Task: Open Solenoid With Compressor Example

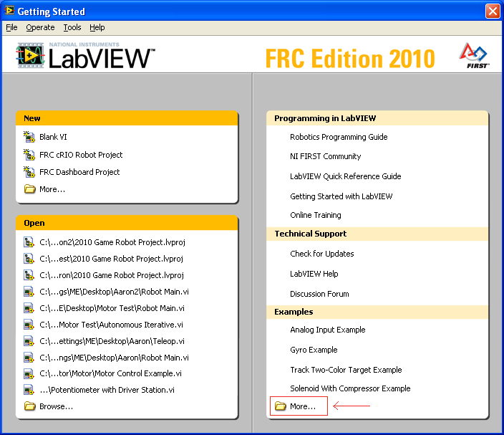Action: pos(350,388)
